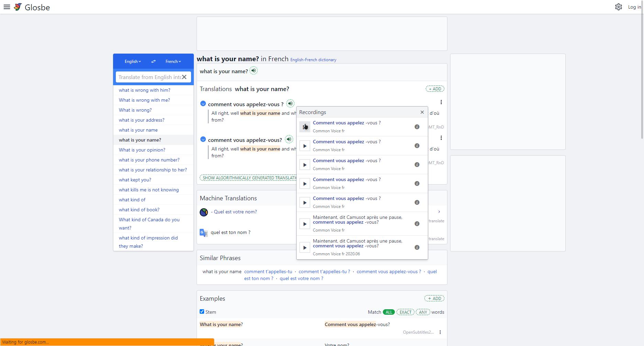The height and width of the screenshot is (346, 644).
Task: Select ANY words matching
Action: [x=423, y=312]
